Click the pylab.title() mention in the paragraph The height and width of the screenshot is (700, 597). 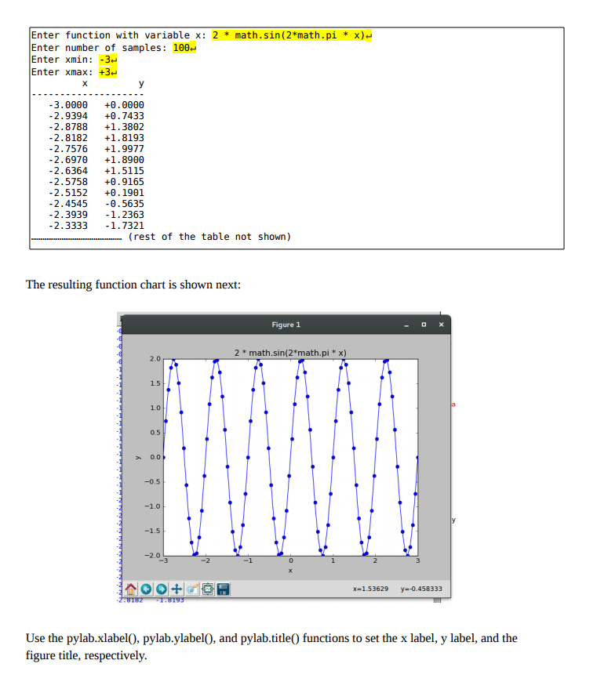(270, 638)
